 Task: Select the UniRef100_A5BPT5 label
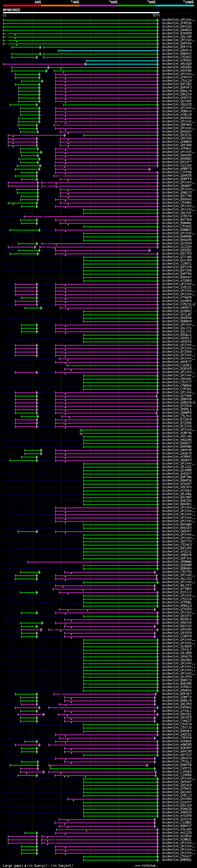[x=177, y=169]
